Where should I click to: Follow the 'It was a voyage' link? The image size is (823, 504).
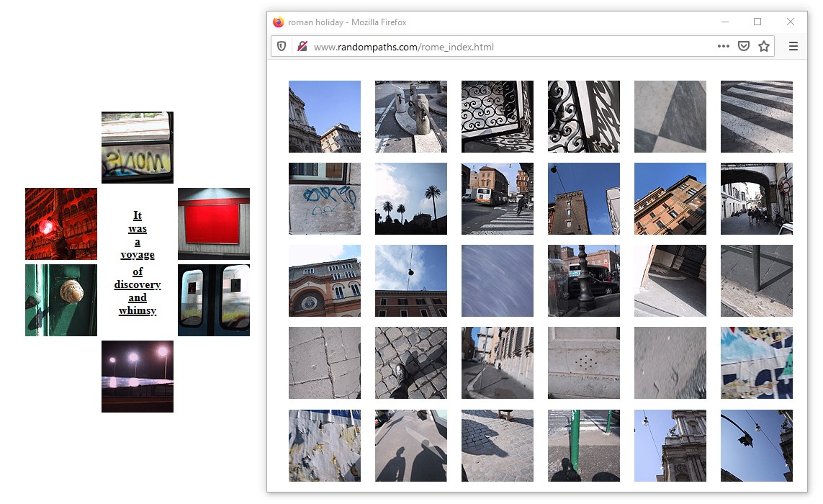[138, 235]
